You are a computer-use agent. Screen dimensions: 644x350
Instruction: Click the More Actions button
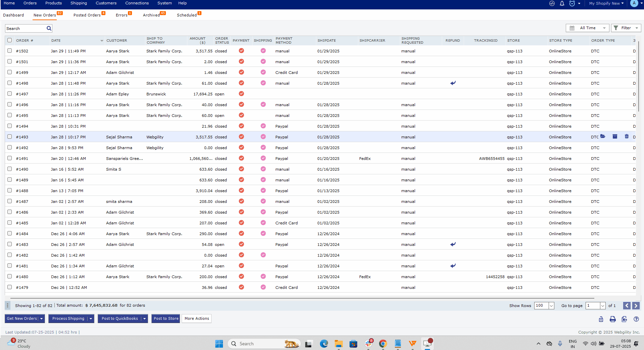point(196,318)
